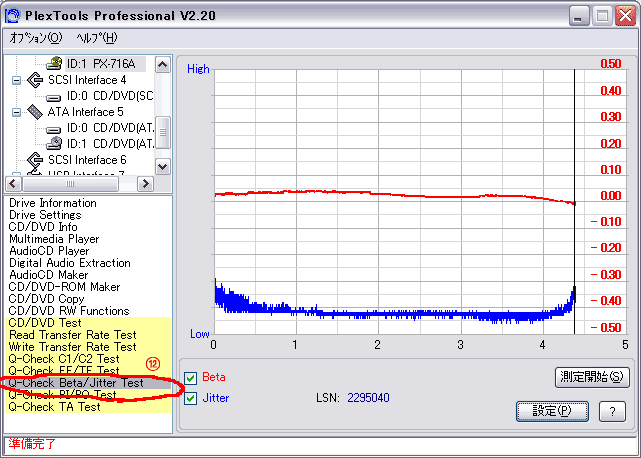Image resolution: width=641 pixels, height=458 pixels.
Task: Select CD/DVD Copy function
Action: tap(46, 299)
